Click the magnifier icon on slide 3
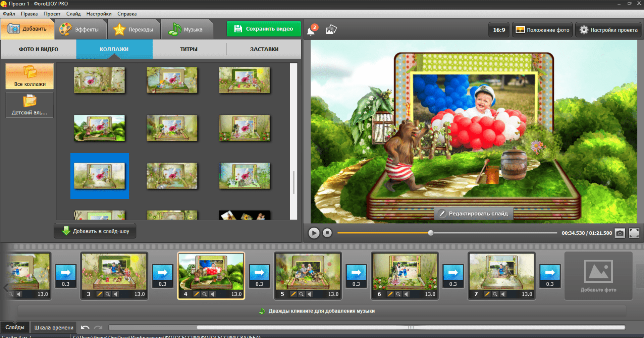Screen dimensions: 644x338 click(x=108, y=294)
